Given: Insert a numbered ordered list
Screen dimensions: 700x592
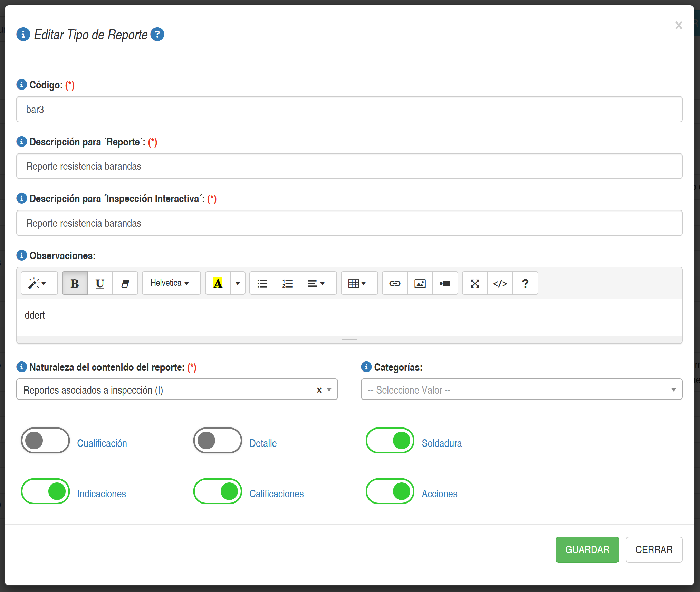Looking at the screenshot, I should (287, 283).
